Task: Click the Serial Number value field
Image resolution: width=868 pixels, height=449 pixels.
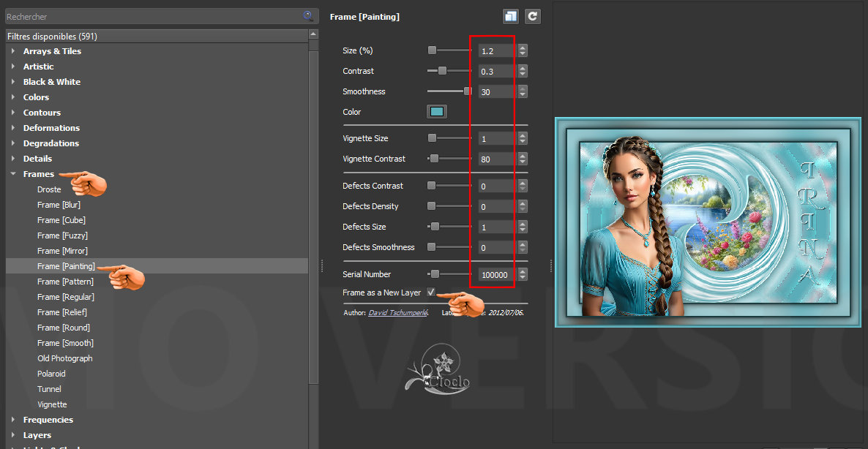Action: click(x=498, y=275)
